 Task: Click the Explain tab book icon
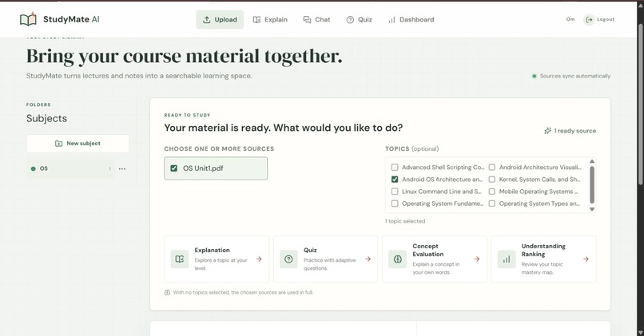tap(256, 20)
